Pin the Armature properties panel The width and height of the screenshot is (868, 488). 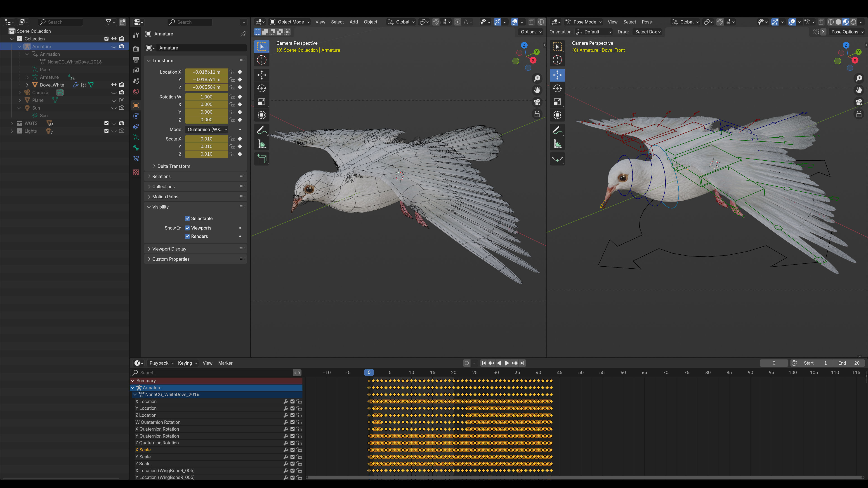(x=243, y=34)
